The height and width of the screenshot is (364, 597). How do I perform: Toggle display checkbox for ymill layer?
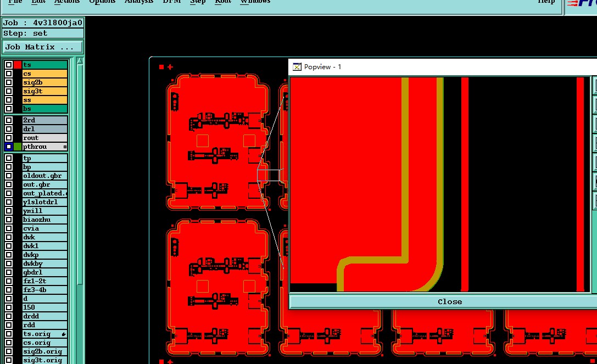(x=9, y=211)
